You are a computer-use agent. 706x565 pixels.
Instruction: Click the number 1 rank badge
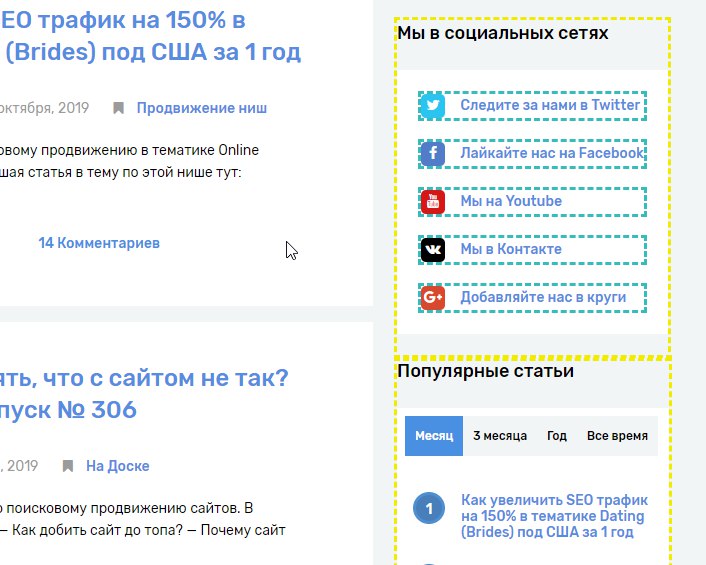tap(429, 508)
